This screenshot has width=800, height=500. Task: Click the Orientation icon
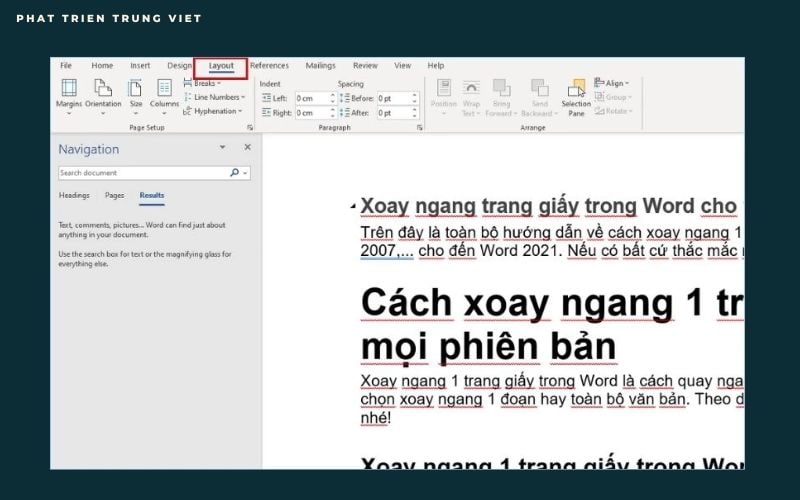(x=103, y=91)
